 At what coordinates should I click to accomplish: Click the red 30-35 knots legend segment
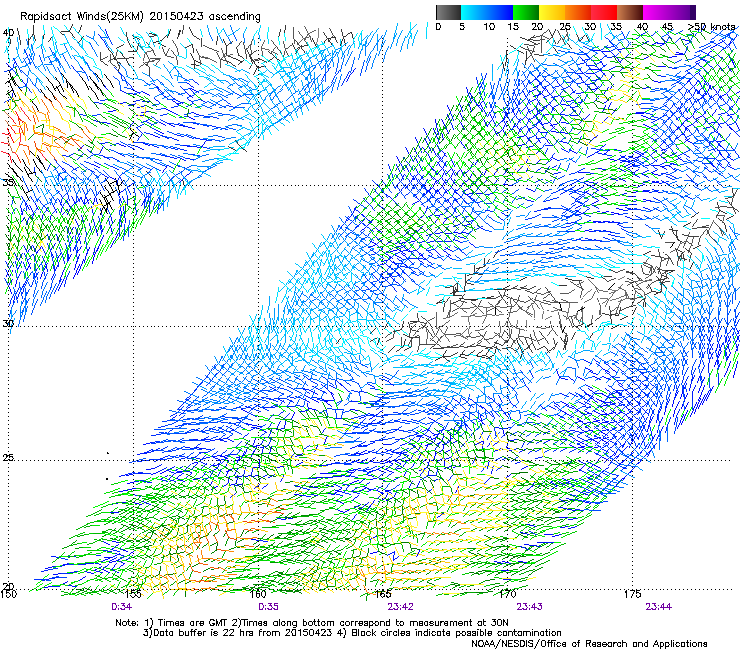click(x=604, y=12)
